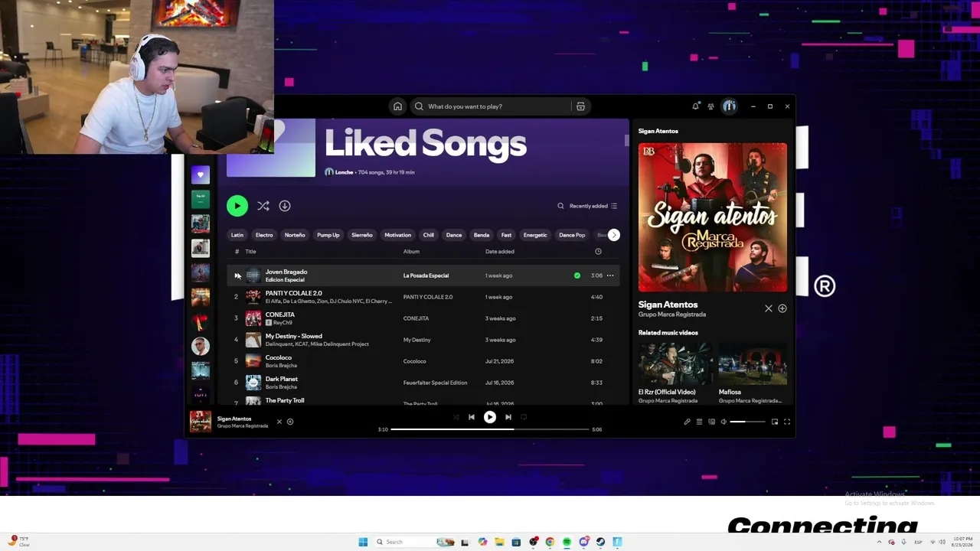Screen dimensions: 980x551
Task: Filter songs by Latin tag
Action: coord(237,235)
